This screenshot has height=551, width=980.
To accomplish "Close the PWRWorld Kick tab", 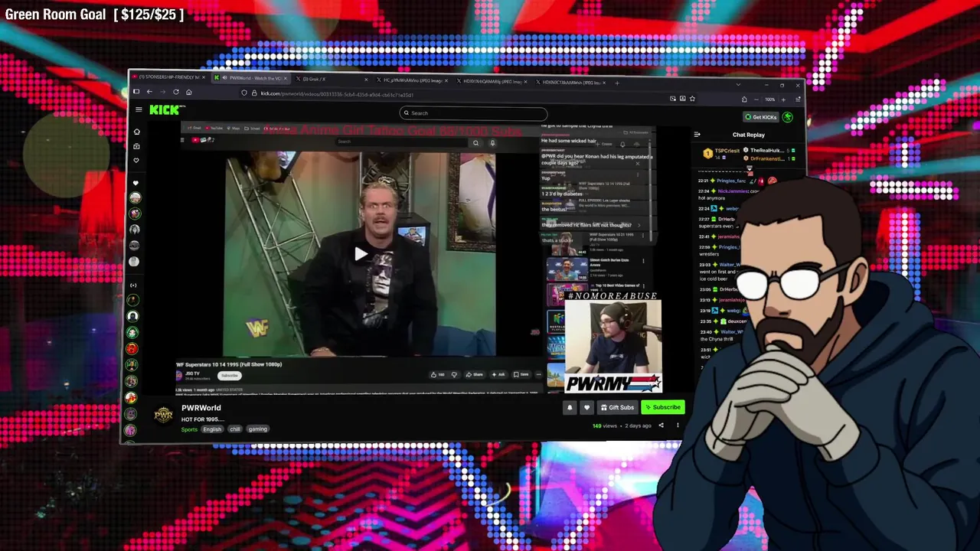I will pyautogui.click(x=286, y=78).
